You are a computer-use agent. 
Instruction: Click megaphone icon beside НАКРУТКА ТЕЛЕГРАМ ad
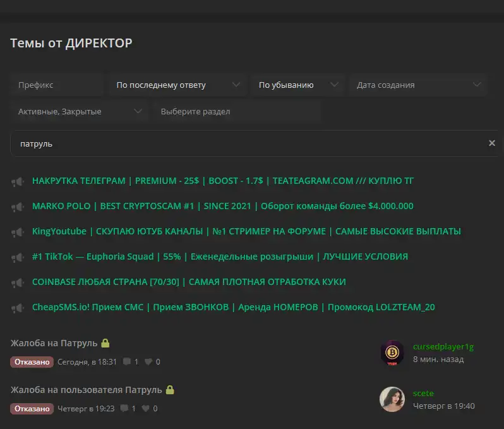[x=17, y=182]
